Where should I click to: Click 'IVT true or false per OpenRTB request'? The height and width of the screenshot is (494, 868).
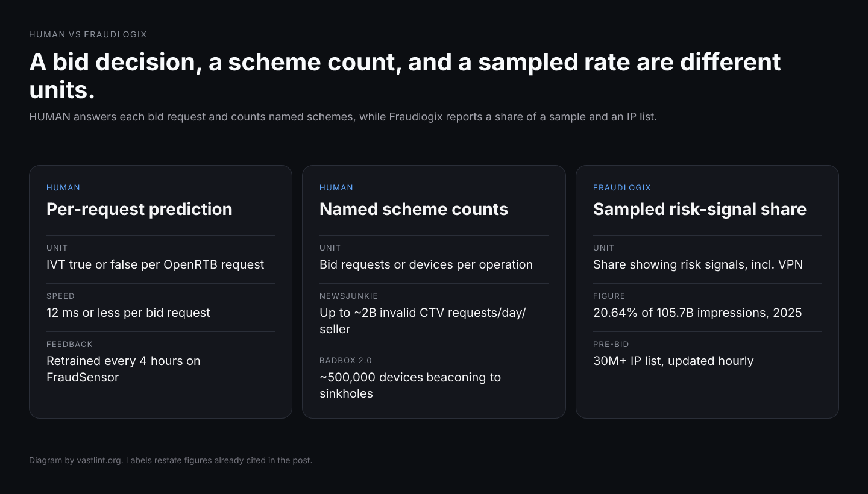(x=156, y=264)
